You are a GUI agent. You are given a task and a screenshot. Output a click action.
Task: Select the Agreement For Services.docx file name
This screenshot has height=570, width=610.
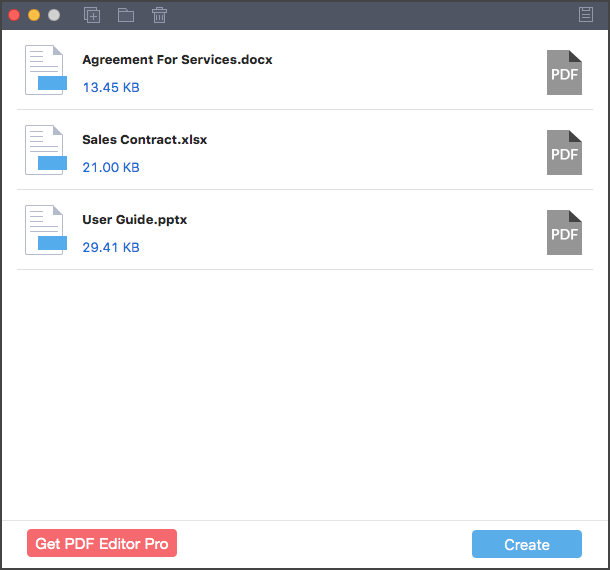(177, 60)
